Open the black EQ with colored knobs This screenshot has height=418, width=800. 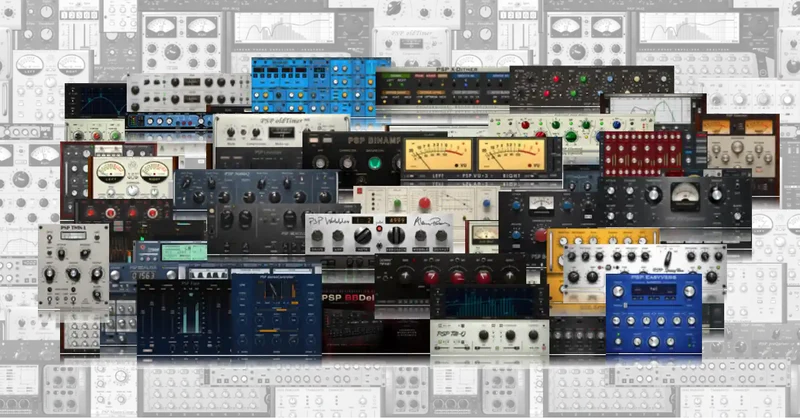tap(591, 85)
